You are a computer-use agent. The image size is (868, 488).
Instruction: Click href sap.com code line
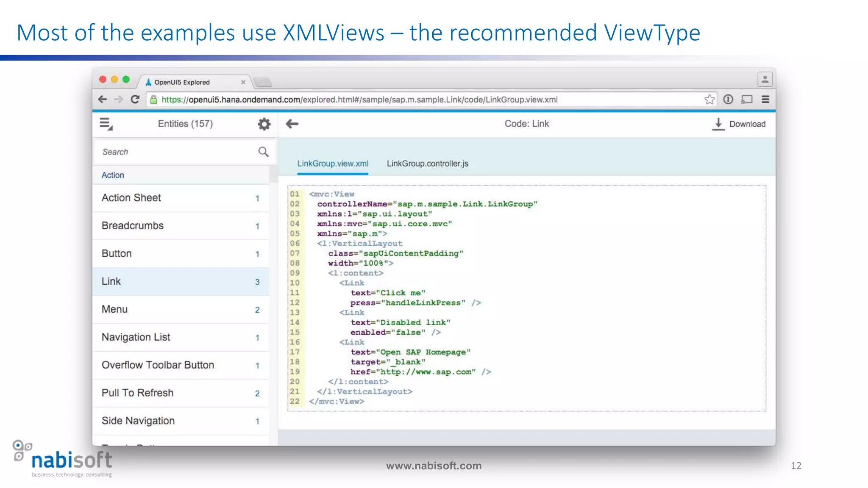420,372
